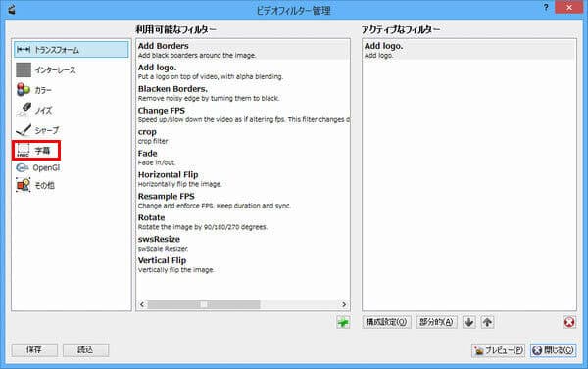The image size is (588, 369).
Task: Select the Vertical Flip filter
Action: click(243, 264)
